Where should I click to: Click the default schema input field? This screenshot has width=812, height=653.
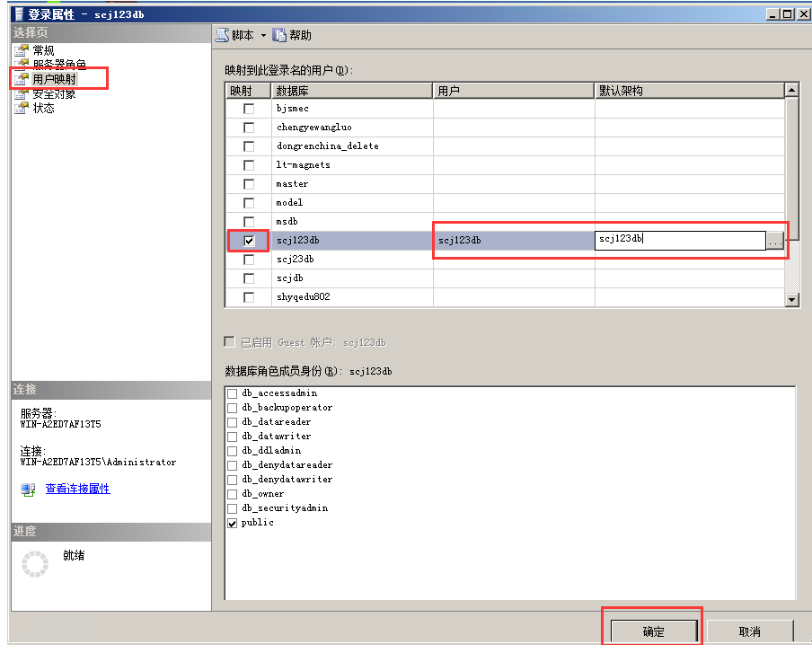[x=679, y=240]
